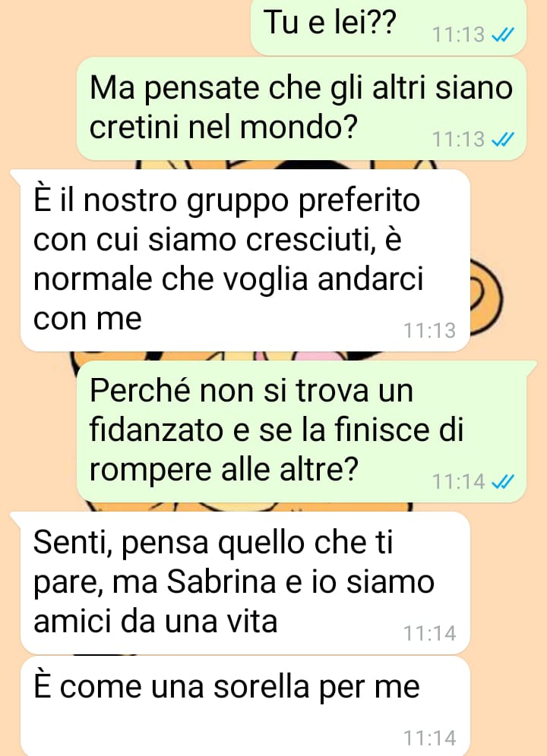
Task: Tap the 'Tu e lei??' message bubble
Action: 388,27
